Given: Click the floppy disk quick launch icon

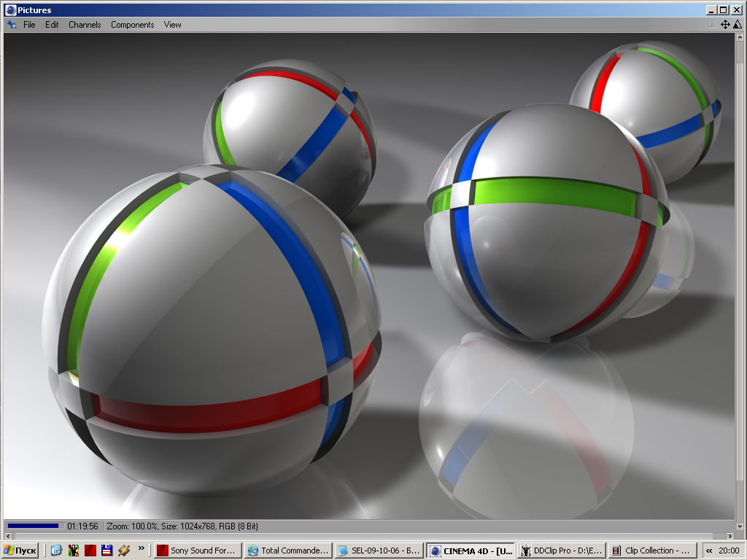Looking at the screenshot, I should 107,551.
